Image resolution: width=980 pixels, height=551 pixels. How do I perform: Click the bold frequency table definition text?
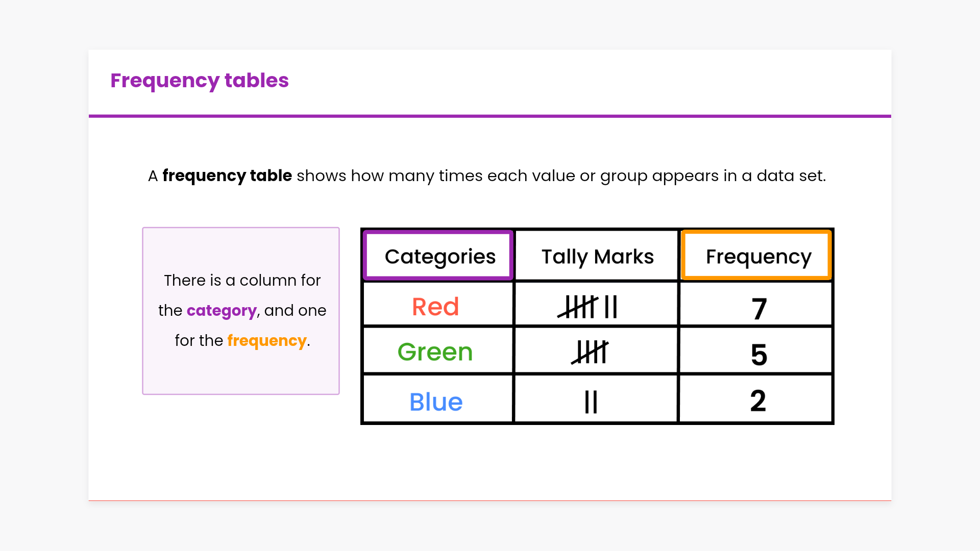click(227, 176)
